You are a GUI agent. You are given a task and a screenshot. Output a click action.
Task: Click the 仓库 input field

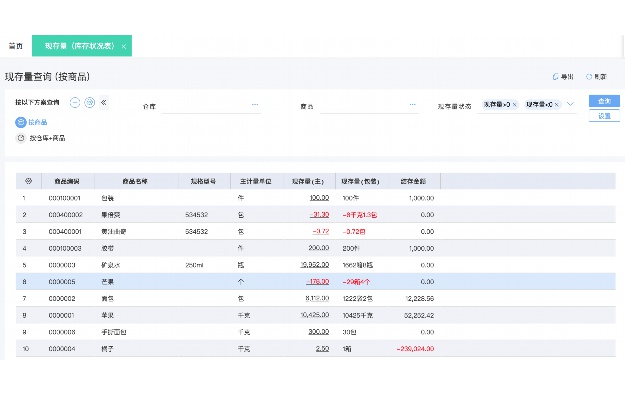(x=211, y=106)
